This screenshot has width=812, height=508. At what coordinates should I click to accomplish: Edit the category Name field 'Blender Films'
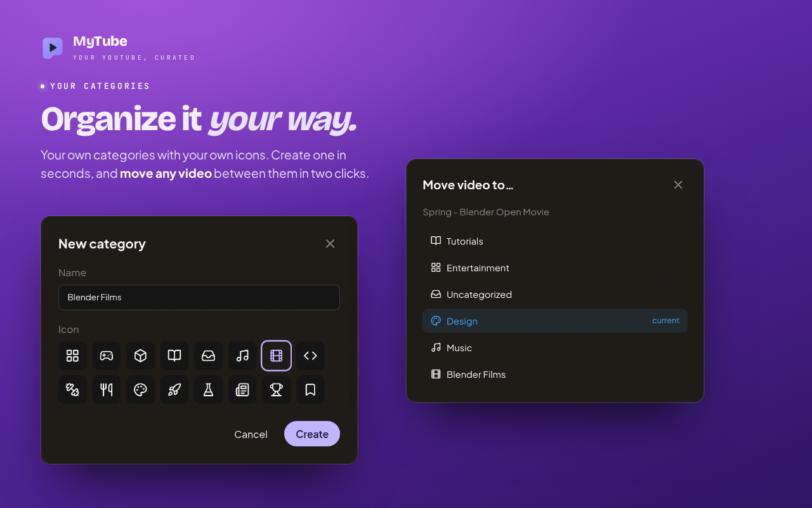199,297
